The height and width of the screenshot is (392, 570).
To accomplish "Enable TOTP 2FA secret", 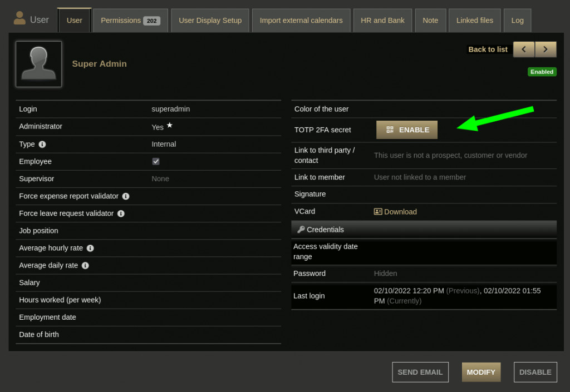I will click(x=407, y=130).
